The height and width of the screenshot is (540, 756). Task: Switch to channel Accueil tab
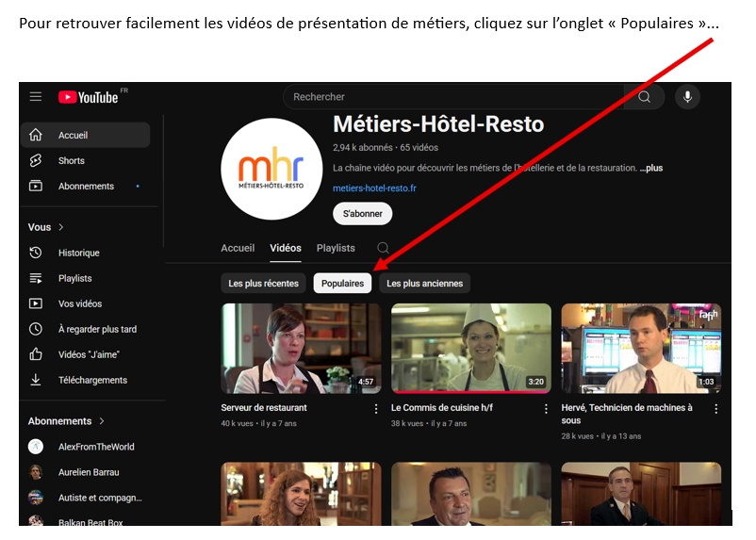pos(238,248)
